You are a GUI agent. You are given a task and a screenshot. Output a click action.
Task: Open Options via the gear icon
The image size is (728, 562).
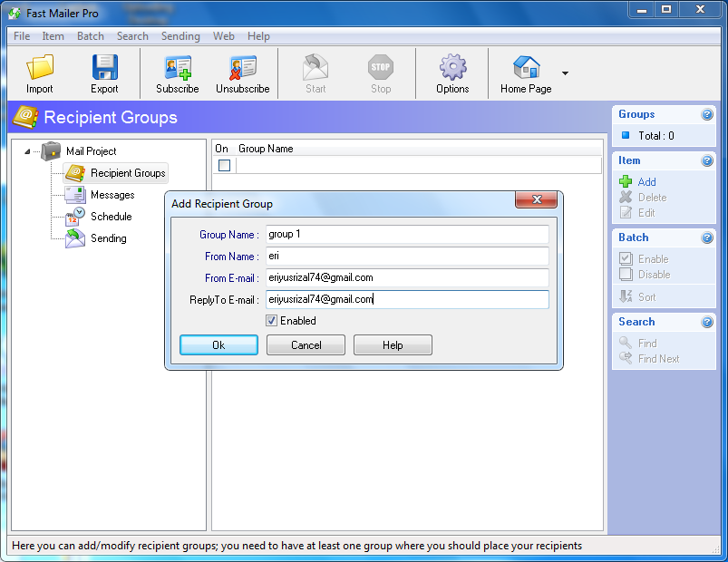point(452,67)
